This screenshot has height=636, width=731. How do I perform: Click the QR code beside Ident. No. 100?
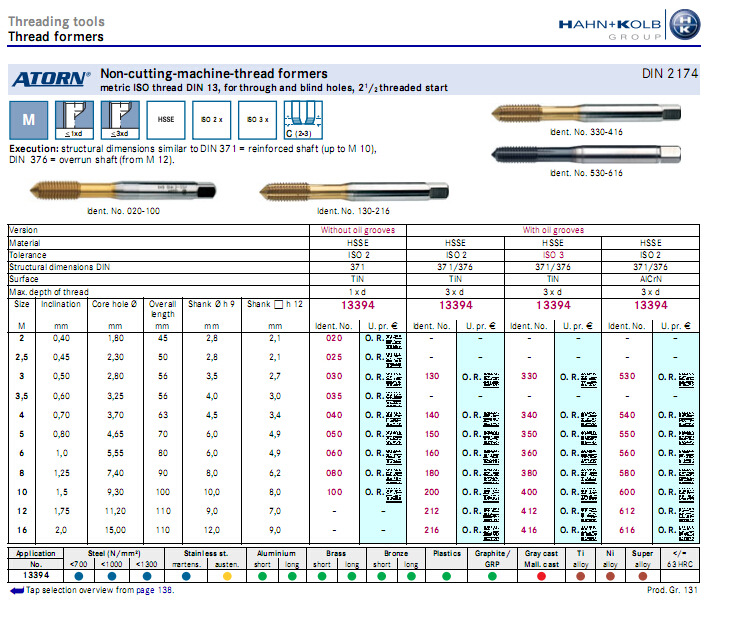click(393, 495)
